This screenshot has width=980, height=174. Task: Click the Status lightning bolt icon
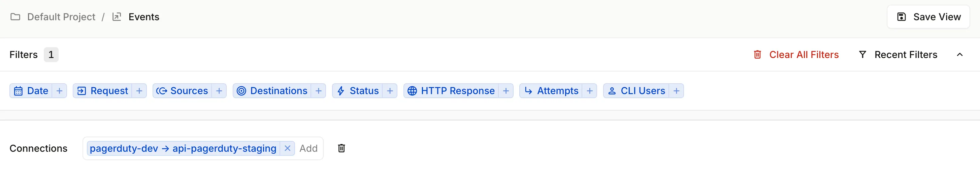[341, 91]
